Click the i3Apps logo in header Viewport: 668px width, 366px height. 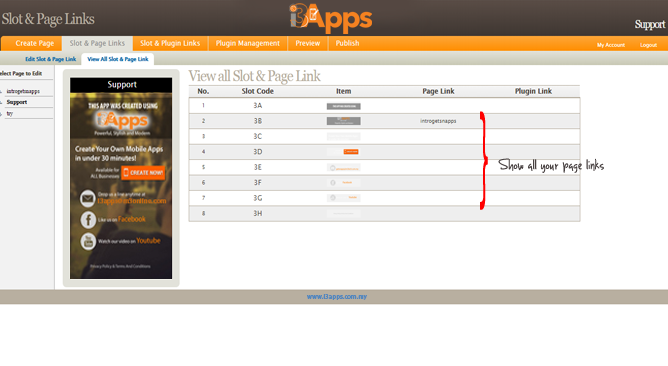click(x=331, y=18)
